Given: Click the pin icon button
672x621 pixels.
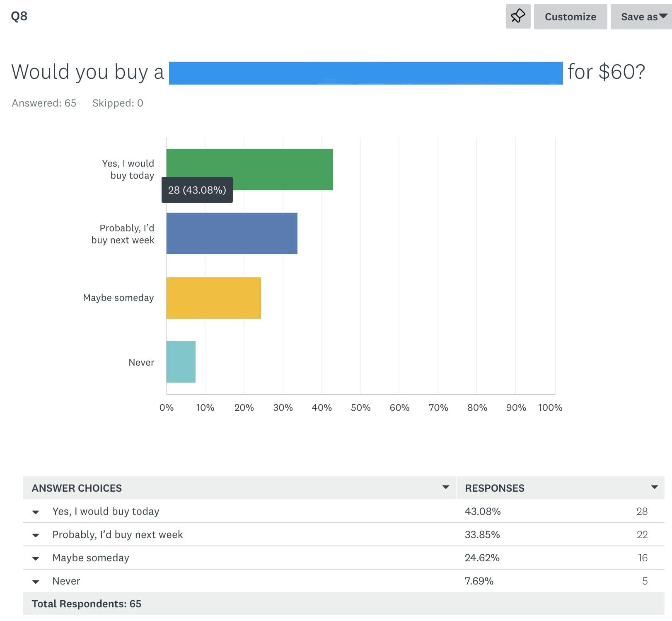Looking at the screenshot, I should coord(517,17).
